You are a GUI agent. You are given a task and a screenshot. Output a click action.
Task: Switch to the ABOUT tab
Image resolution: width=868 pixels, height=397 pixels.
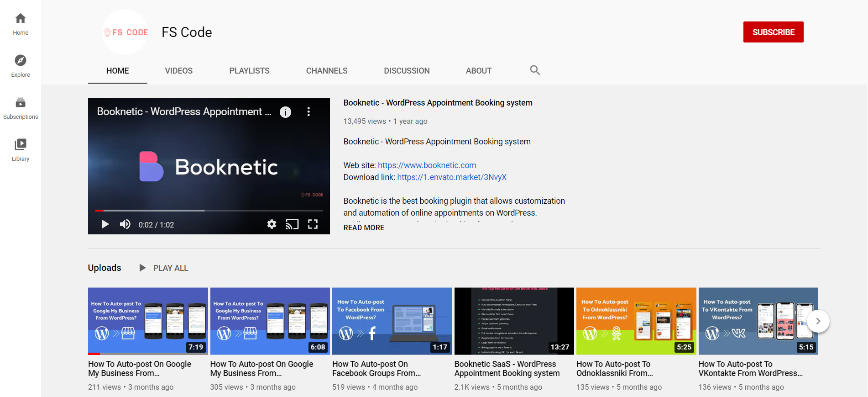pyautogui.click(x=479, y=71)
